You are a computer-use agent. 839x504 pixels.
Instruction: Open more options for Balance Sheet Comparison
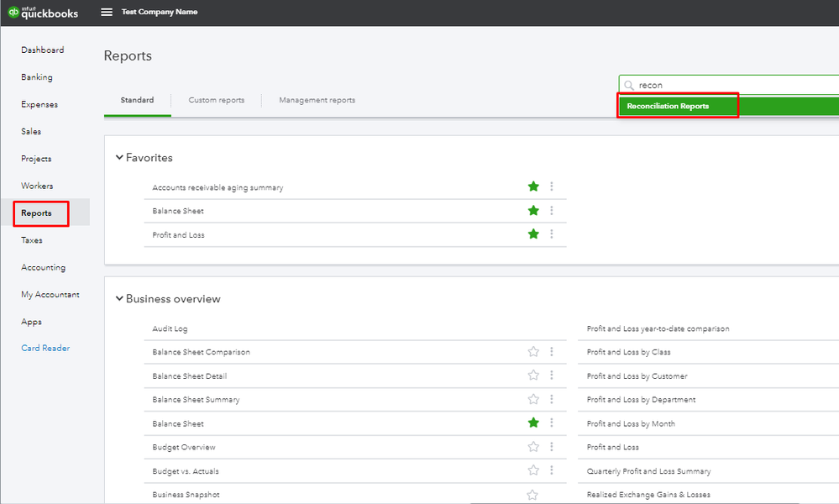tap(552, 352)
